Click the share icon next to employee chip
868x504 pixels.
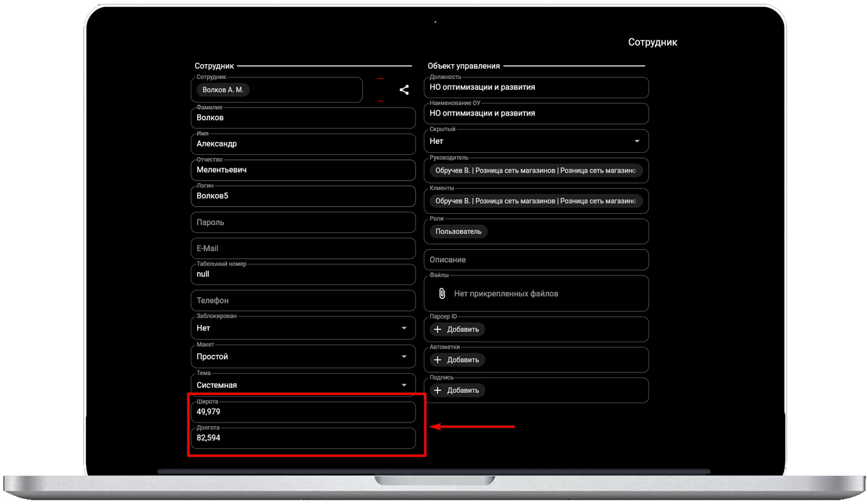point(404,90)
